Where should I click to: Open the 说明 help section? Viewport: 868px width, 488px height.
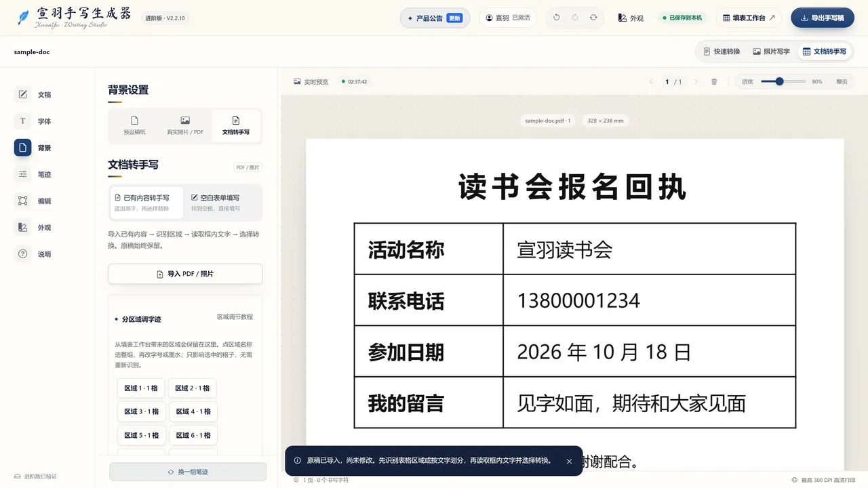34,254
